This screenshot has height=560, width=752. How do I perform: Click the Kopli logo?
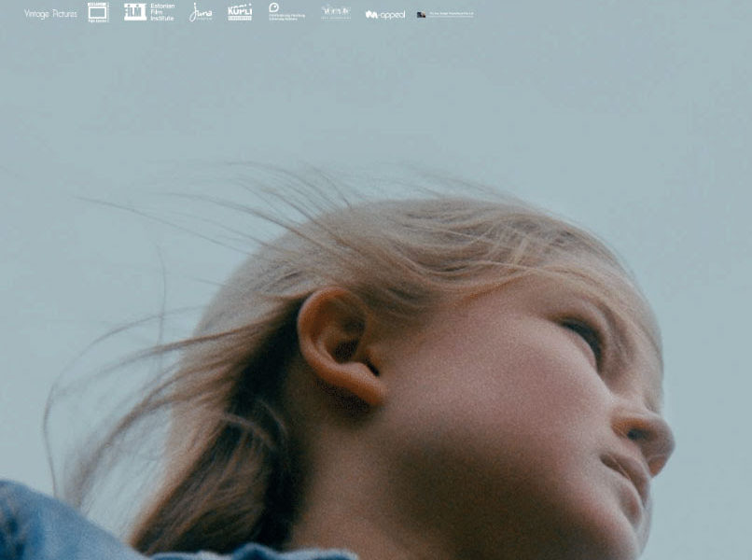coord(240,12)
